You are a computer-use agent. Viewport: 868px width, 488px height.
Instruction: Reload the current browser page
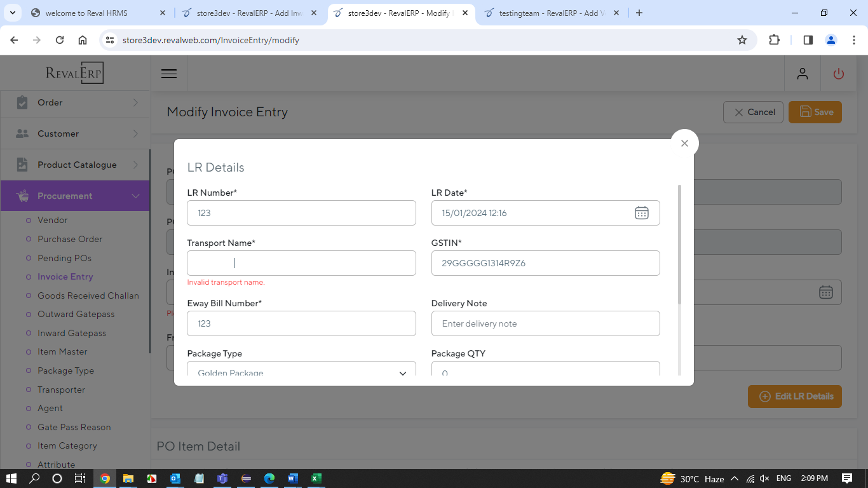pos(60,40)
